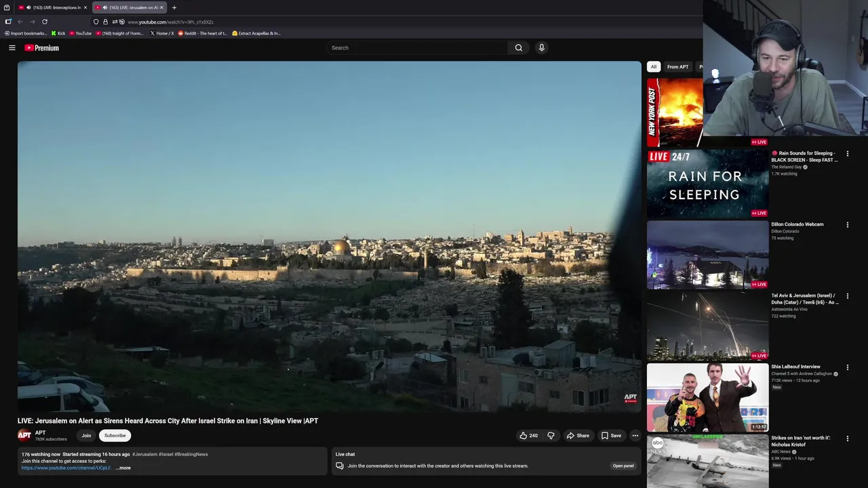The height and width of the screenshot is (488, 868).
Task: Open options menu for Tel Aviv & Jerusalem video
Action: [847, 296]
